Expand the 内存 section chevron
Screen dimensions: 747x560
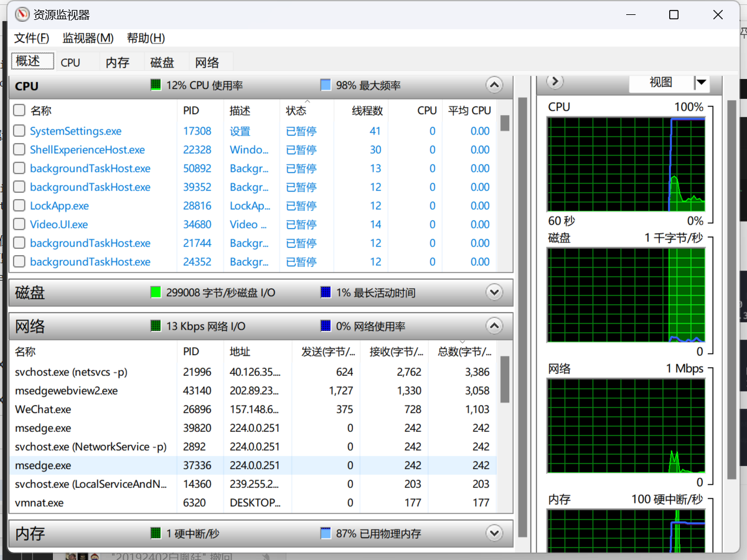tap(494, 533)
